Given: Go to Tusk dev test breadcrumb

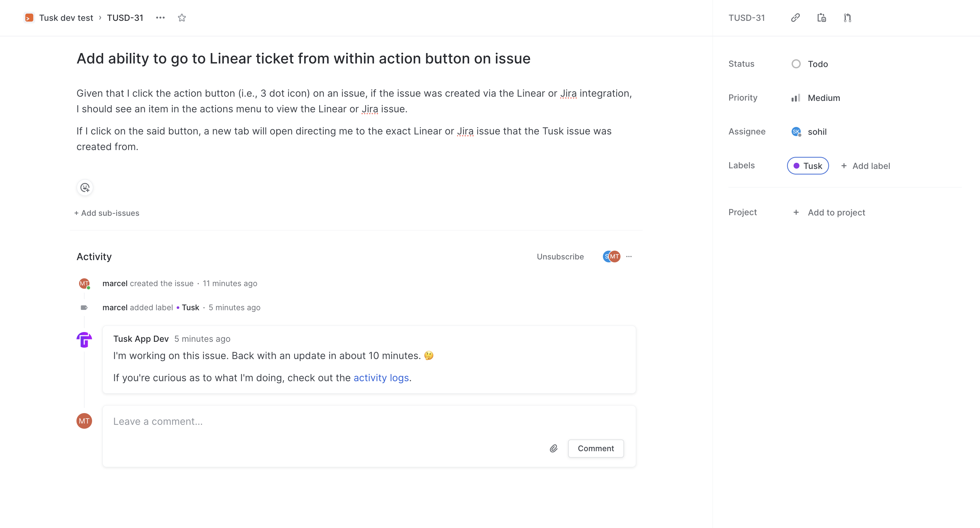Looking at the screenshot, I should (x=66, y=18).
